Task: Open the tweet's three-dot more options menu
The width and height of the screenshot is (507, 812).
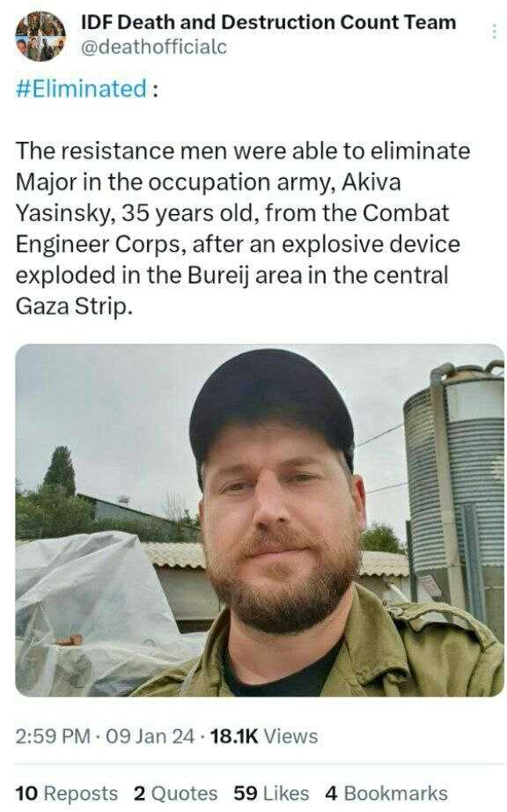Action: 495,33
